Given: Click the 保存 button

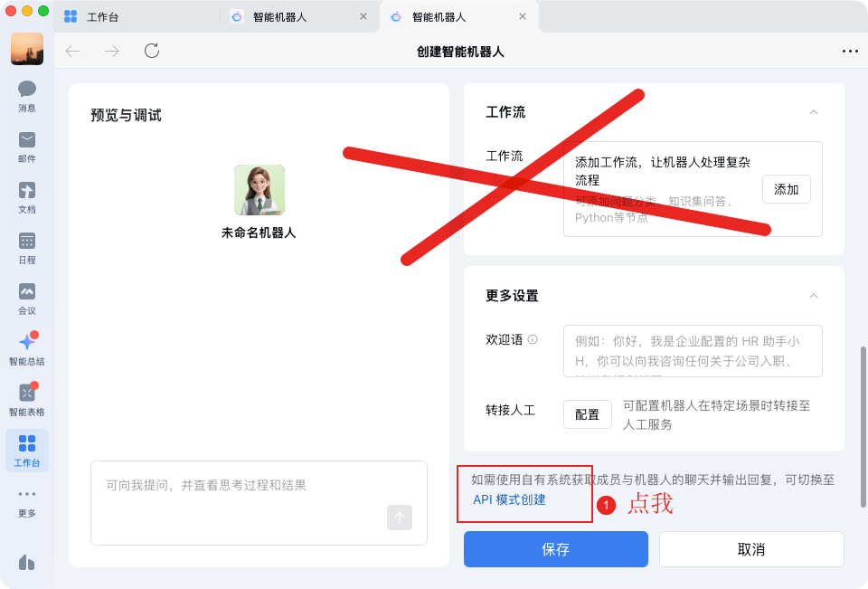Looking at the screenshot, I should tap(555, 549).
